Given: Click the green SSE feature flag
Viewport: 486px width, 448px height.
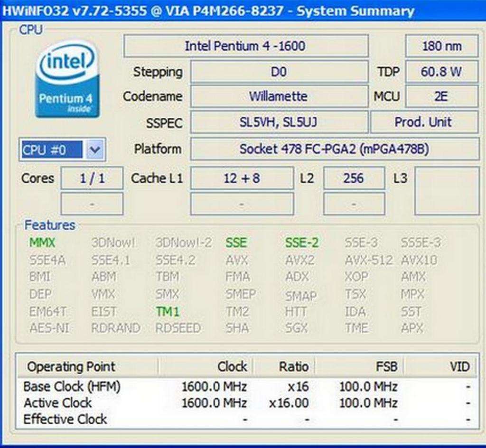Looking at the screenshot, I should pos(236,242).
